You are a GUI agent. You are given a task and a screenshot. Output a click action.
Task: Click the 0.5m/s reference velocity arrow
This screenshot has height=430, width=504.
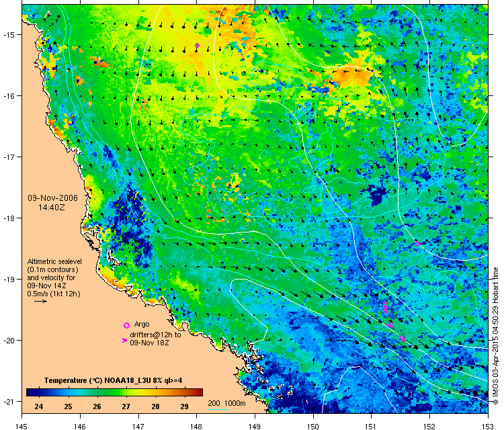(x=41, y=302)
